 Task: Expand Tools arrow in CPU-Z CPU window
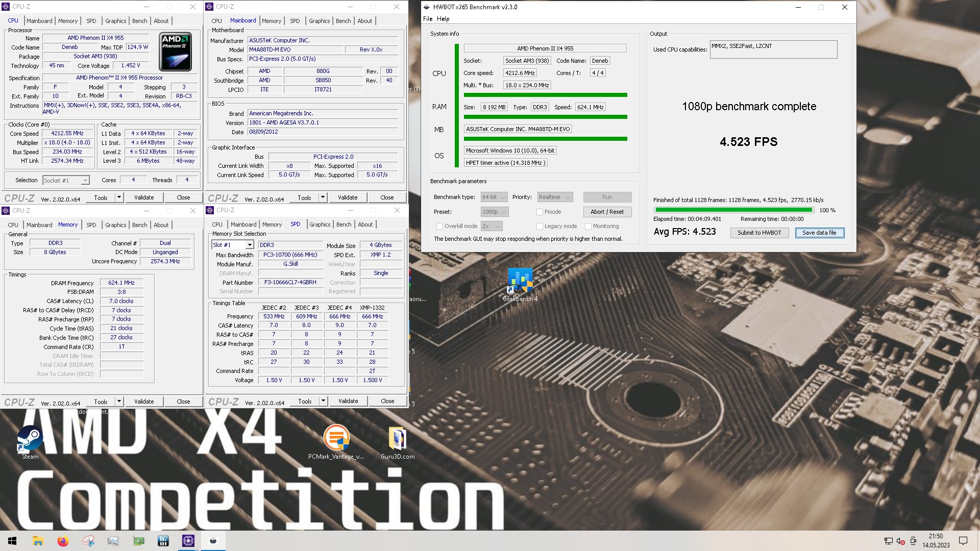click(x=119, y=197)
